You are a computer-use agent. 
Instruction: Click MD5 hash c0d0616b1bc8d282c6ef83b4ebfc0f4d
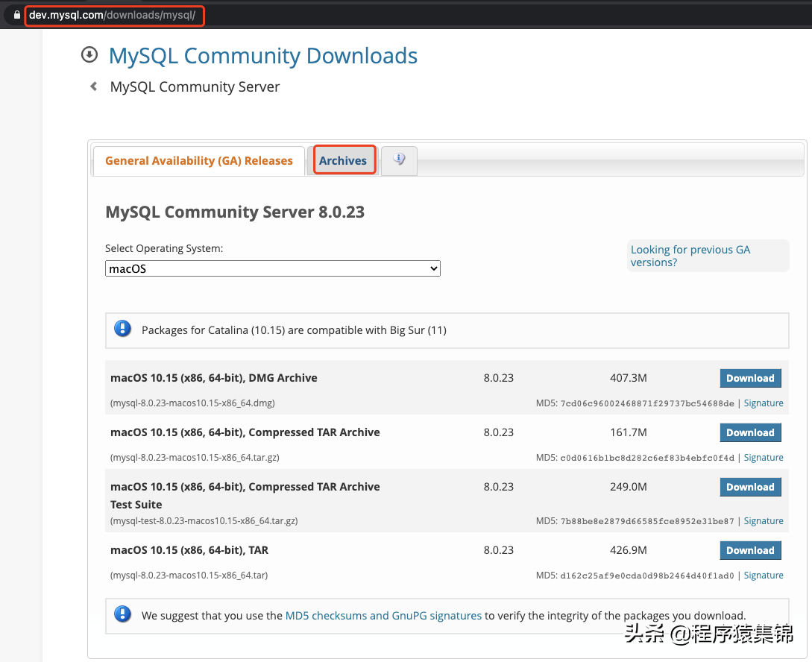[647, 458]
